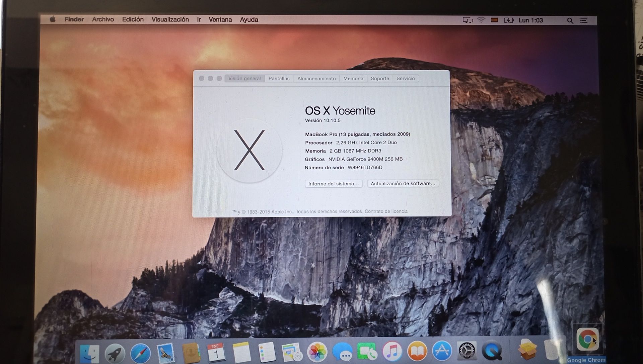
Task: Open the Apple menu
Action: [x=53, y=19]
